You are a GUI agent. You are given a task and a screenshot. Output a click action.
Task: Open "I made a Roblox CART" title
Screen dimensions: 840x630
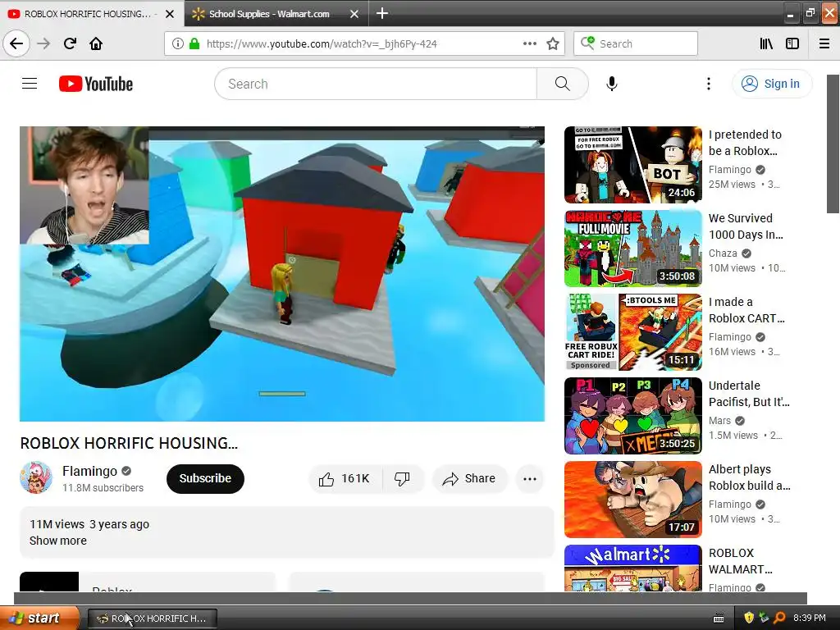click(x=746, y=310)
